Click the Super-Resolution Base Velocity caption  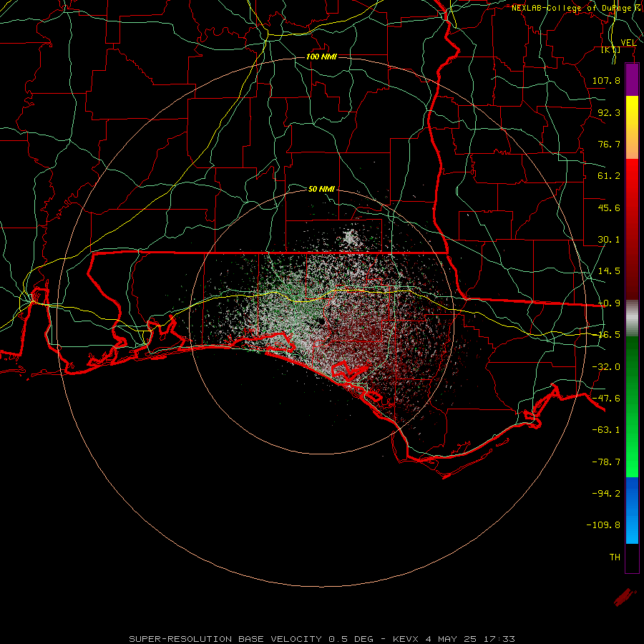click(x=322, y=639)
